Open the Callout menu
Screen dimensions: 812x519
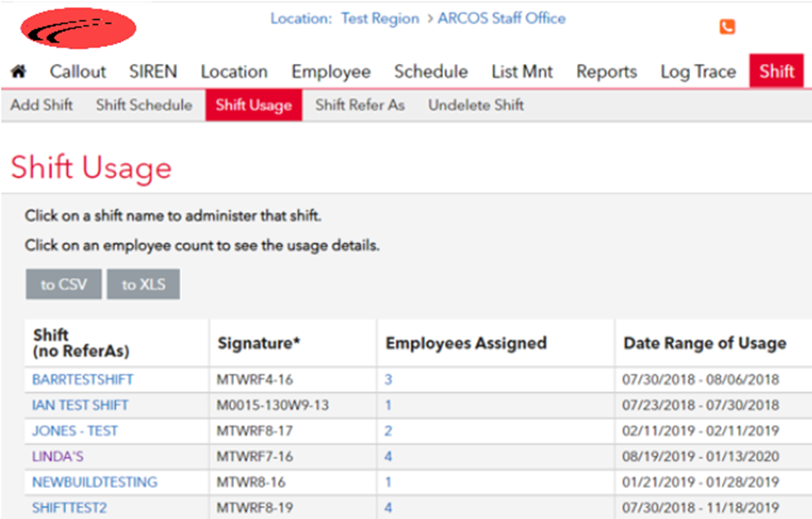point(78,72)
